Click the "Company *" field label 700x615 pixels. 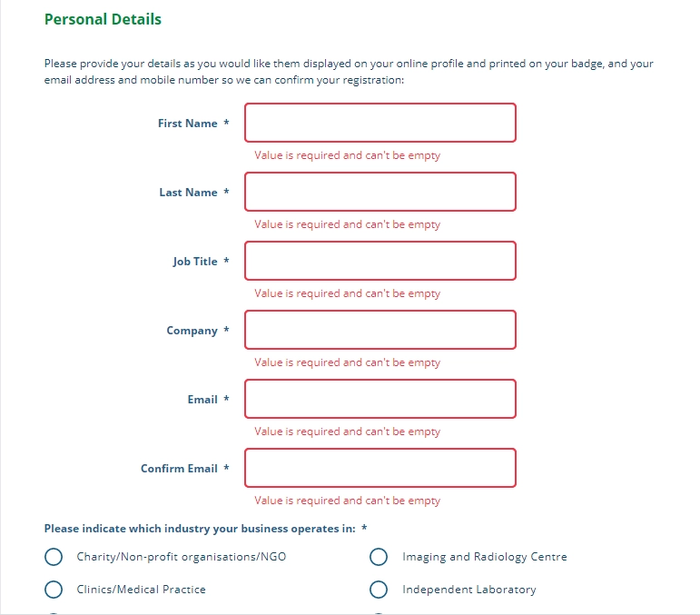(x=192, y=331)
